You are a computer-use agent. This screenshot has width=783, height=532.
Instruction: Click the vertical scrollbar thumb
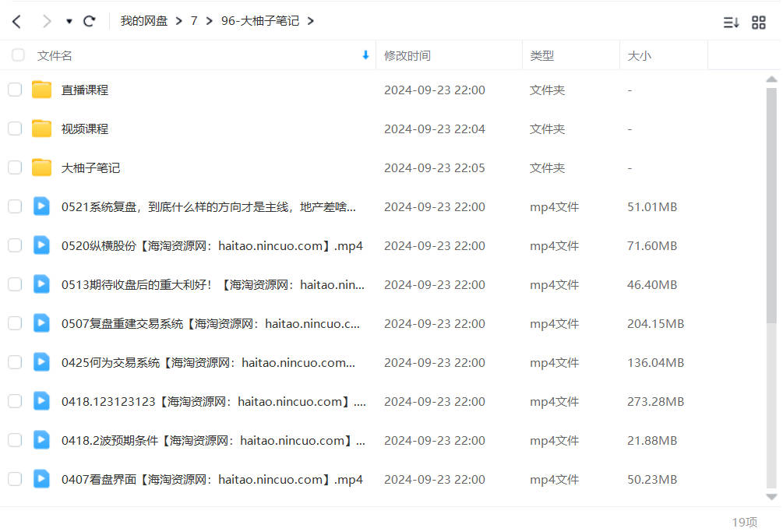click(771, 206)
